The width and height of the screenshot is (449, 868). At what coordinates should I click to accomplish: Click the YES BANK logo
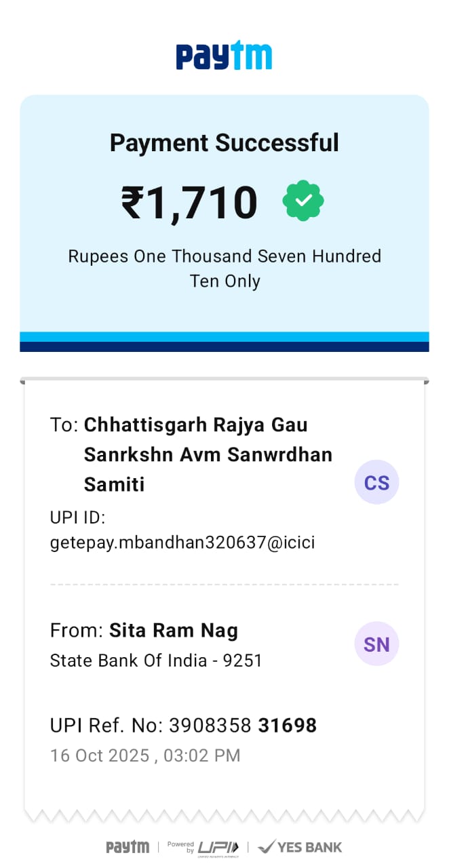pyautogui.click(x=300, y=847)
